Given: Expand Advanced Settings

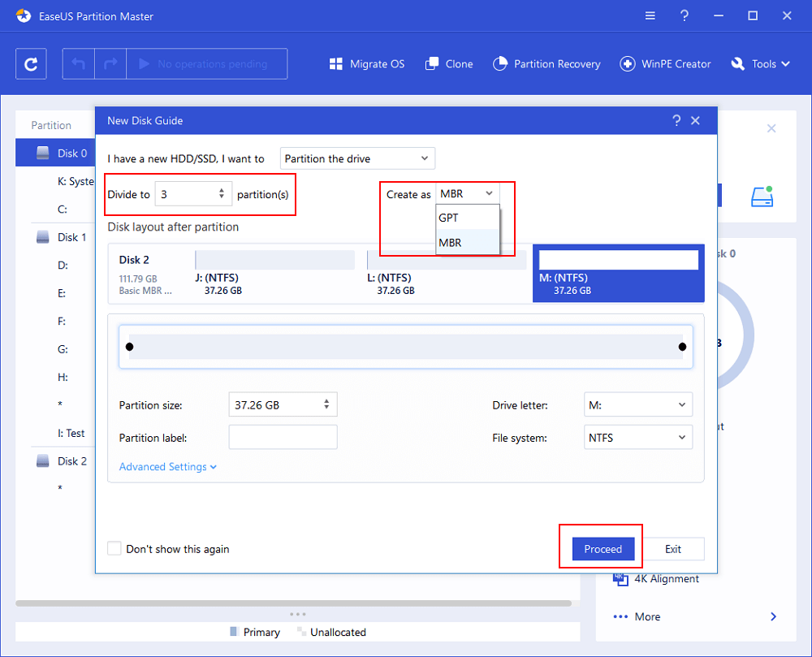Looking at the screenshot, I should point(168,467).
